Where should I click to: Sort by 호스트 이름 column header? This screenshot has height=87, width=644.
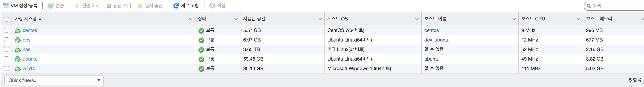(x=435, y=19)
